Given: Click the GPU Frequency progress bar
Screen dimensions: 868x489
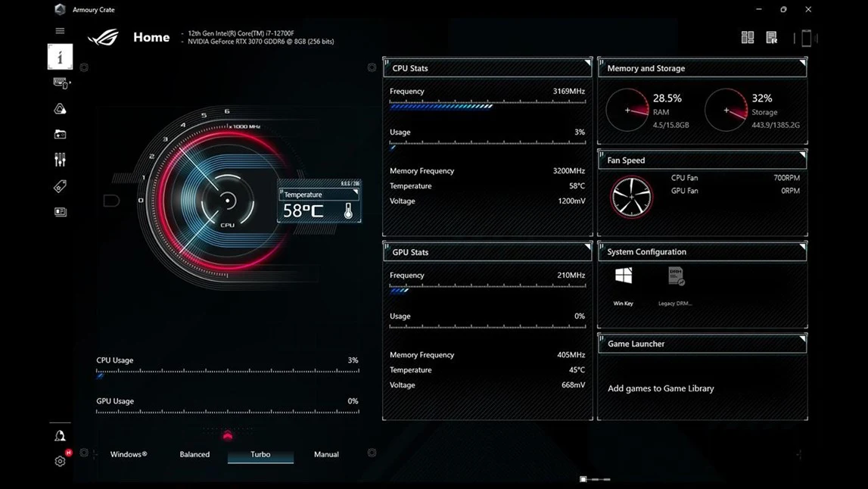Looking at the screenshot, I should [487, 289].
